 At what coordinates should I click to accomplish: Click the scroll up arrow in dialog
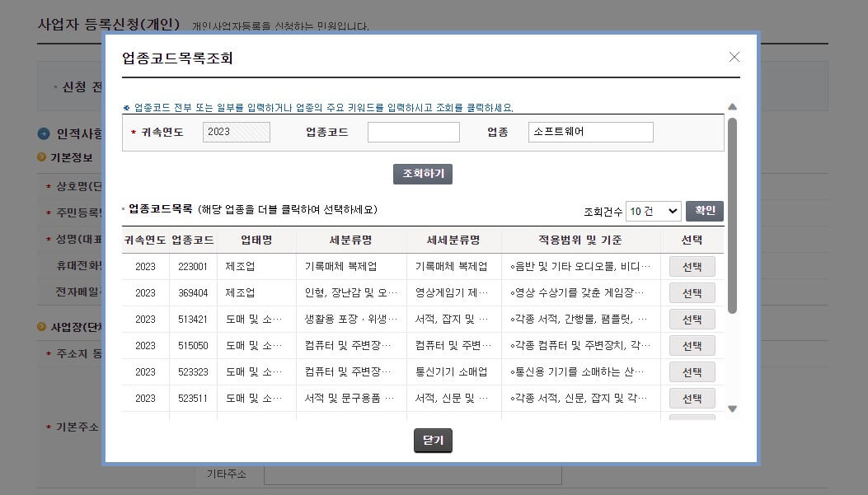(x=732, y=107)
